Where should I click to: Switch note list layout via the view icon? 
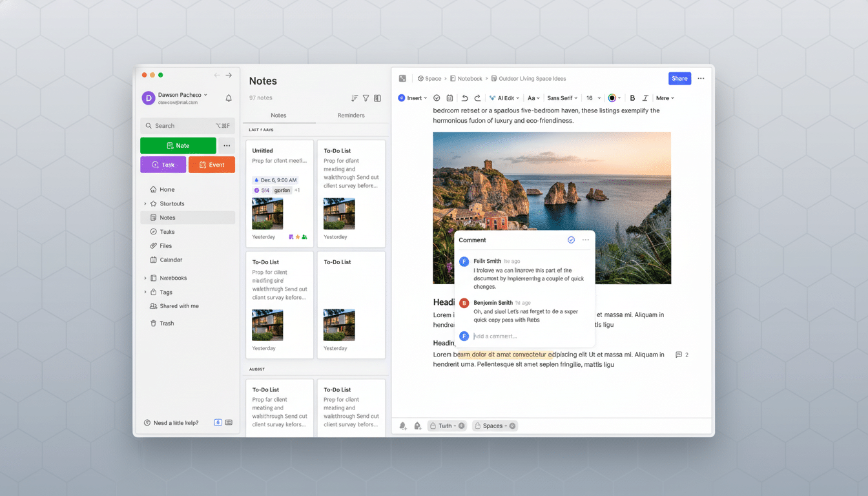(x=377, y=98)
